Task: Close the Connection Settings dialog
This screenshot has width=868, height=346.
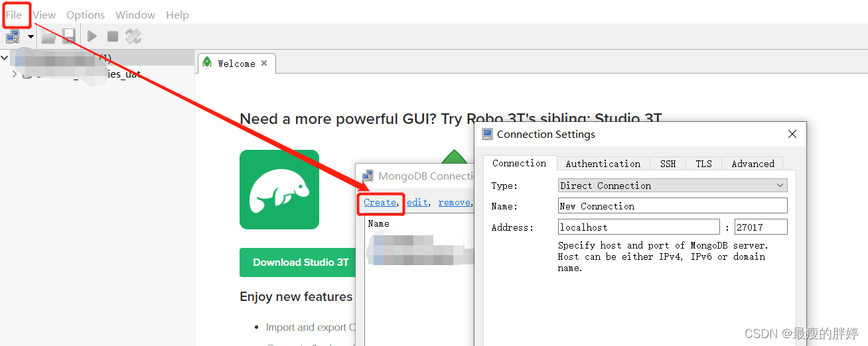Action: (792, 134)
